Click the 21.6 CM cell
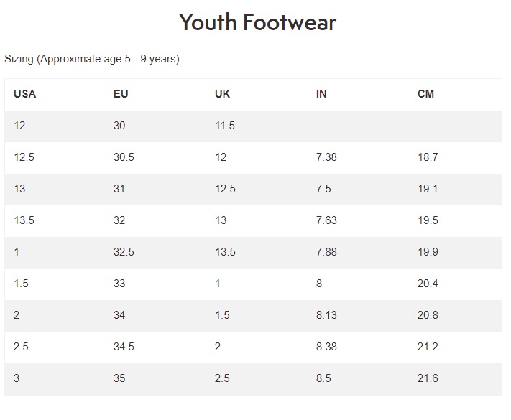Screen dimensions: 511x420 [428, 378]
